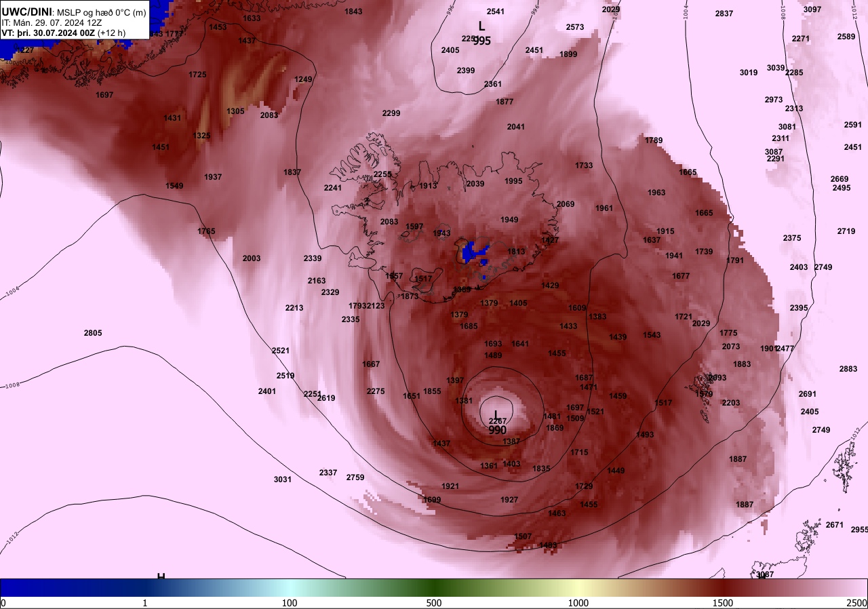The height and width of the screenshot is (609, 868).
Task: Click the color scale label 500
Action: pos(434,603)
